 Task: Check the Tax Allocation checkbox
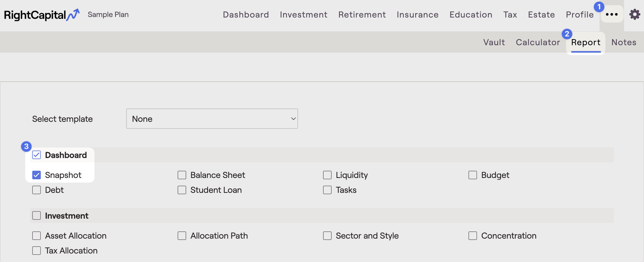[x=36, y=250]
